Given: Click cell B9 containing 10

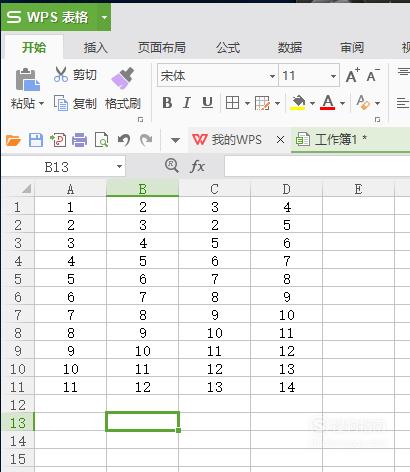Looking at the screenshot, I should point(143,351).
